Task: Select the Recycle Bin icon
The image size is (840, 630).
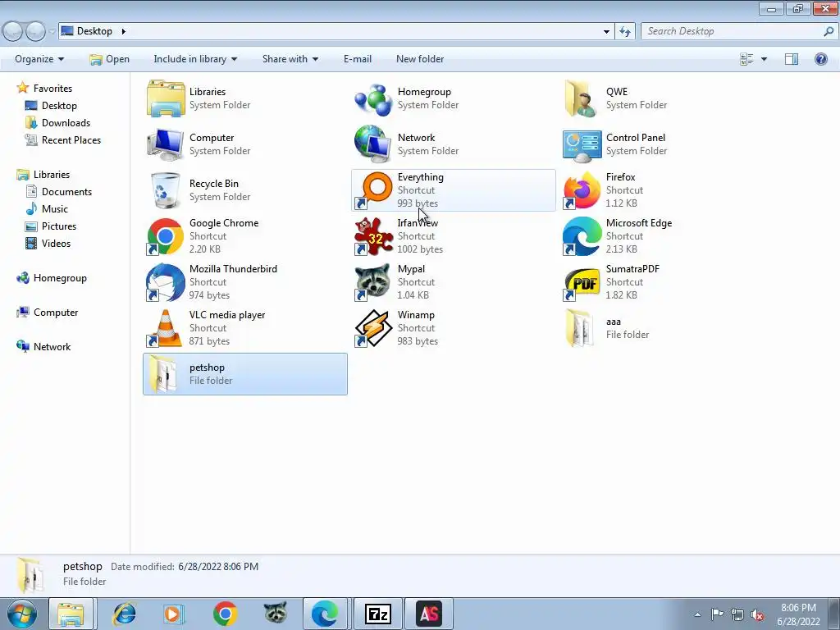Action: (x=166, y=190)
